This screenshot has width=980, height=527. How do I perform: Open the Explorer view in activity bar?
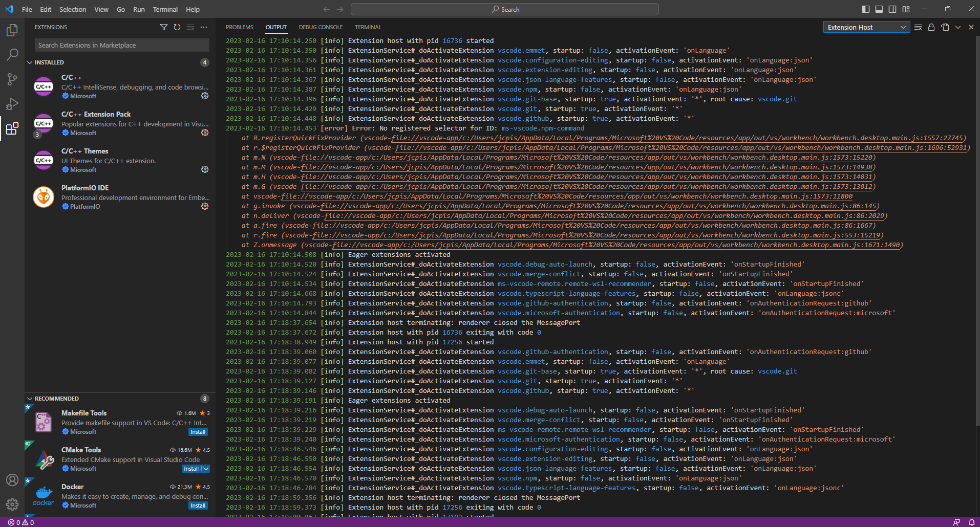click(12, 30)
